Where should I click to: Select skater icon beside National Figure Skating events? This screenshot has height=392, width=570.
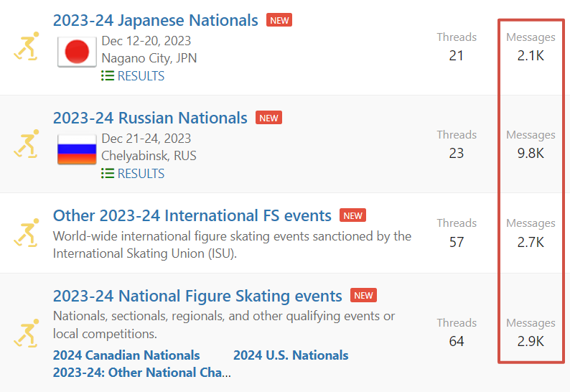pos(26,332)
